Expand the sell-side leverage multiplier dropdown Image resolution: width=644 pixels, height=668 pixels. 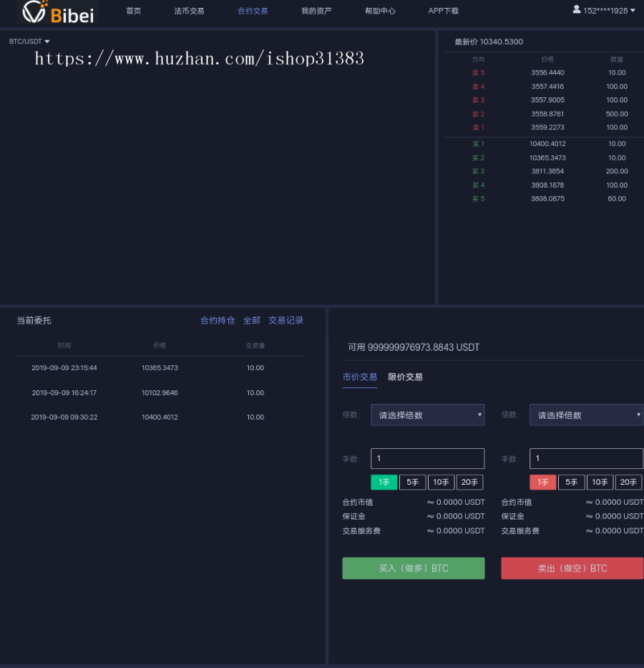(586, 415)
